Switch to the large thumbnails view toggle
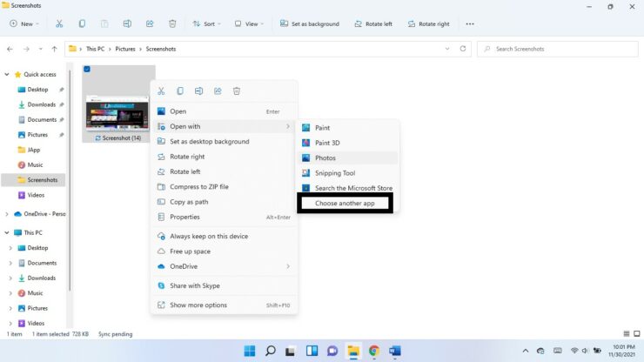 pyautogui.click(x=637, y=333)
